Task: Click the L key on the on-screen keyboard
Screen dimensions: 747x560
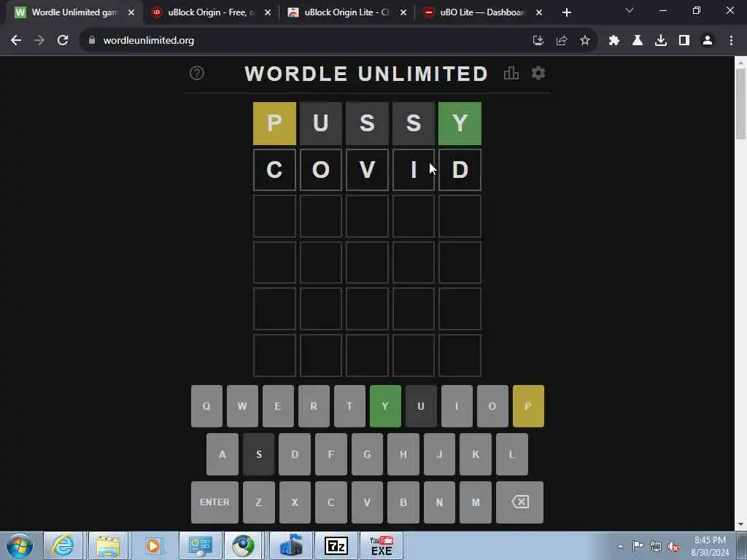Action: (x=511, y=454)
